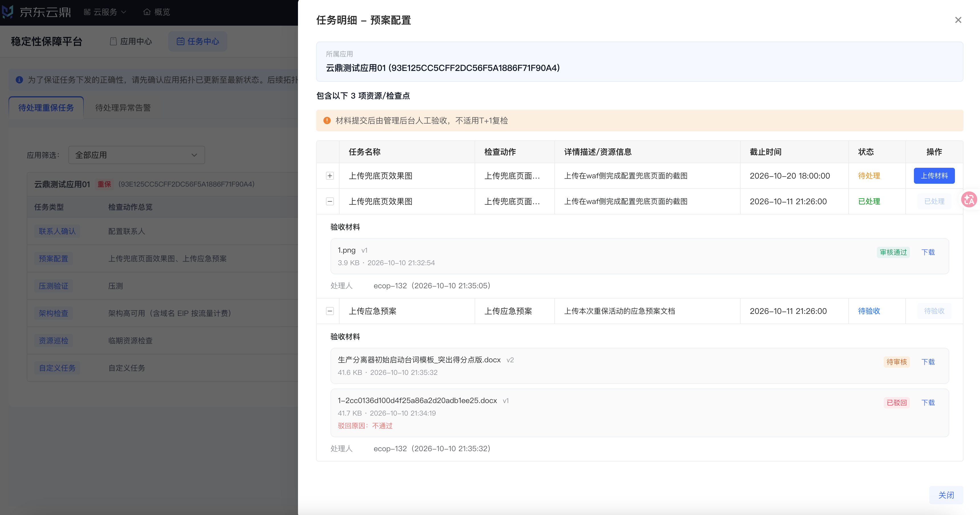
Task: Download the 1-2cc0136d docx file
Action: click(x=928, y=403)
